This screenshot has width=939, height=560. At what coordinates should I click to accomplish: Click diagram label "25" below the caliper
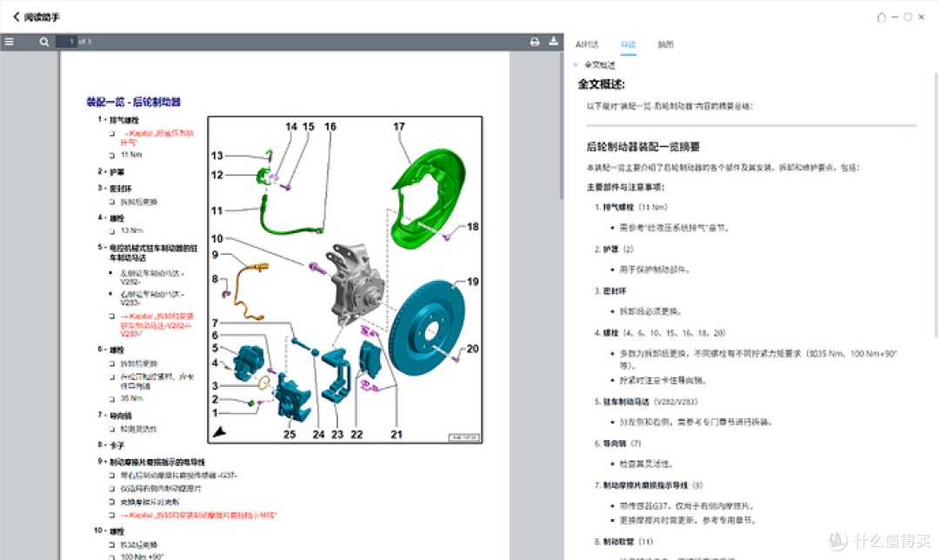[290, 434]
